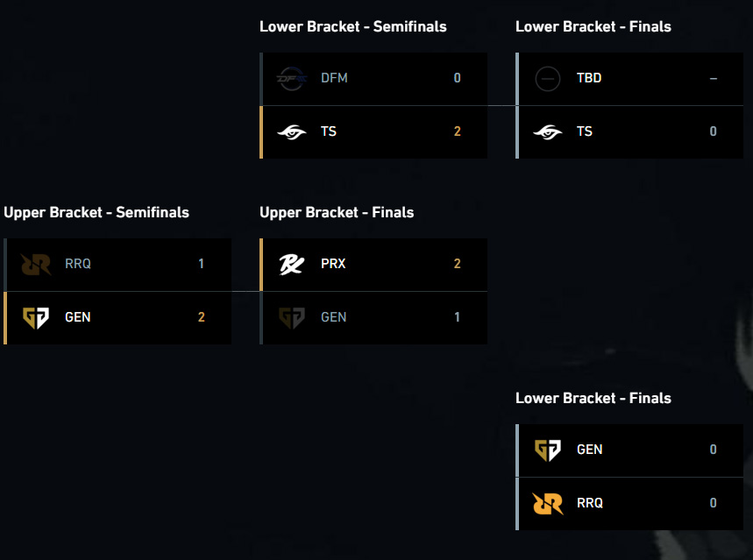Click Team Secret logo in Lower Bracket Semifinals
The height and width of the screenshot is (560, 753).
point(292,131)
